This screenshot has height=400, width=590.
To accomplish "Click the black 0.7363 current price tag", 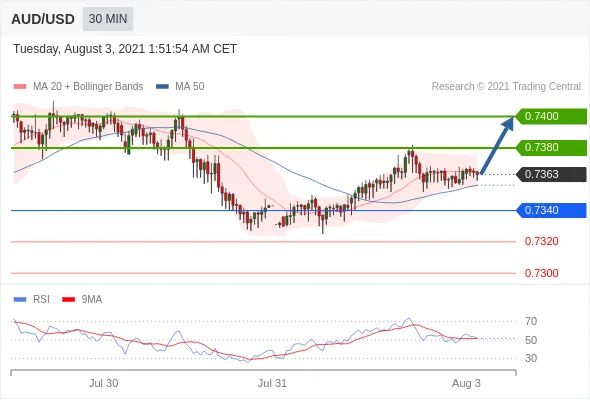I will coord(551,175).
